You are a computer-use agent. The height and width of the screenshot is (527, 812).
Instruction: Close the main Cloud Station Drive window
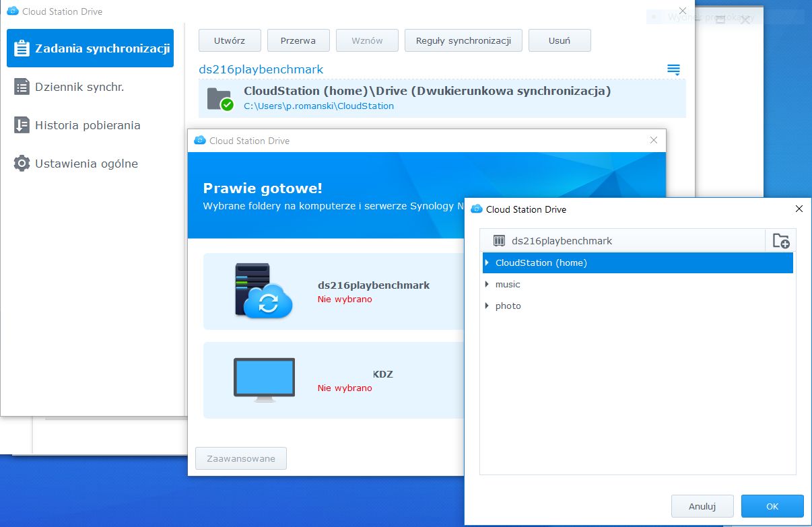682,11
